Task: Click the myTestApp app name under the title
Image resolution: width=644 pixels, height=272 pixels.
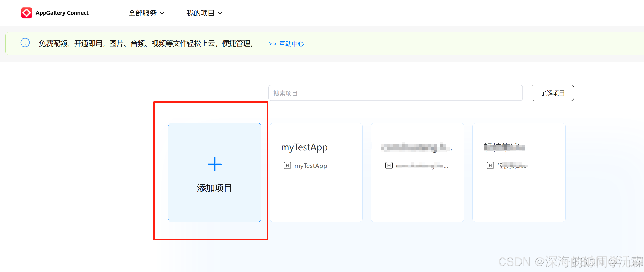Action: (310, 166)
